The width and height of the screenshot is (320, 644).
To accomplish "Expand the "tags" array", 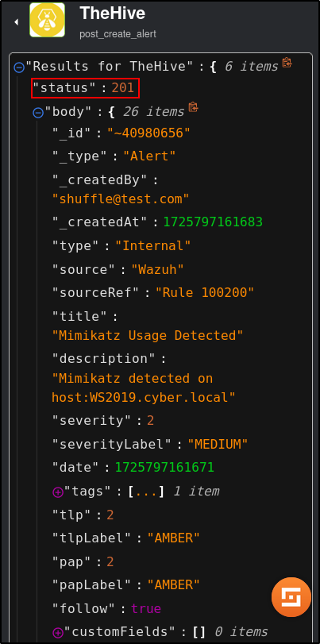I will (58, 492).
